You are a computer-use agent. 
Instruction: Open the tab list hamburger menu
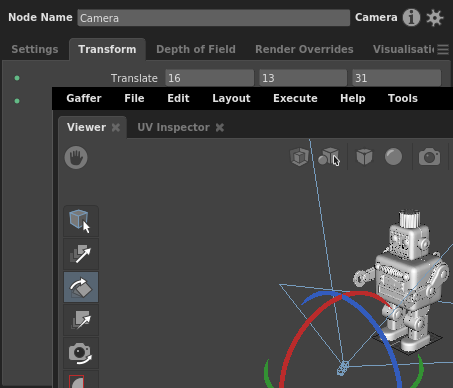[443, 49]
